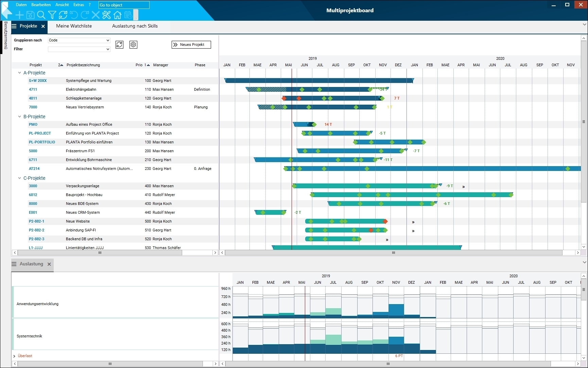Screen dimensions: 588x368
Task: Open the gear settings button in Projekte panel
Action: coord(133,45)
